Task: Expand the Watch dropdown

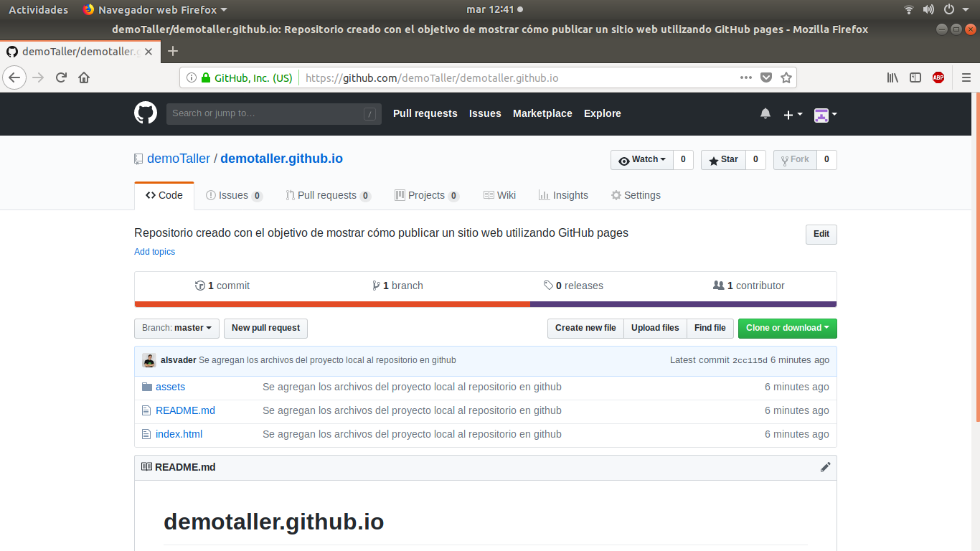Action: (x=641, y=159)
